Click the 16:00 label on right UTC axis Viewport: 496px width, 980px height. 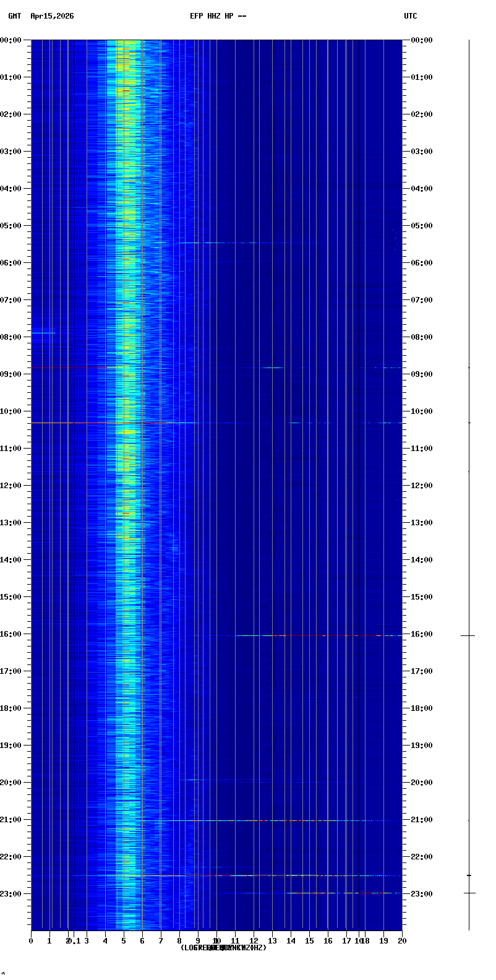coord(422,634)
